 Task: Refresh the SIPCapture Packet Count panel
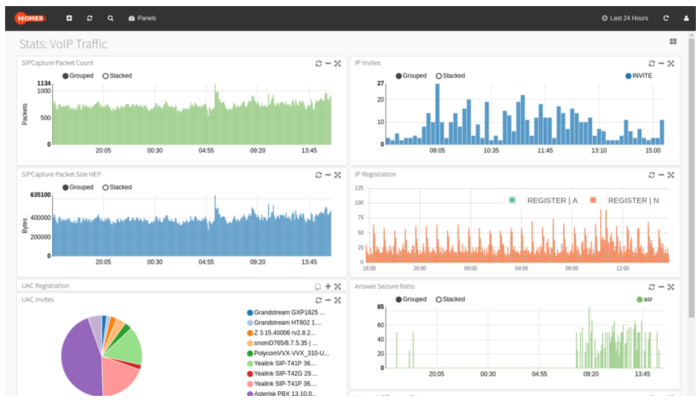(318, 63)
